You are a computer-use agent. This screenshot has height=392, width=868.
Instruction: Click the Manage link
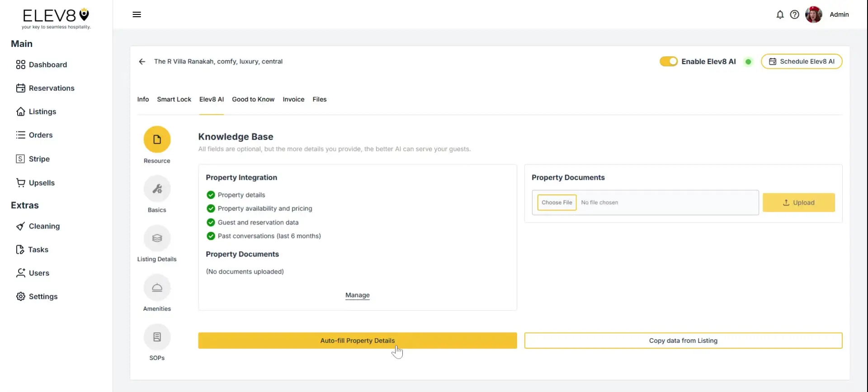click(358, 295)
